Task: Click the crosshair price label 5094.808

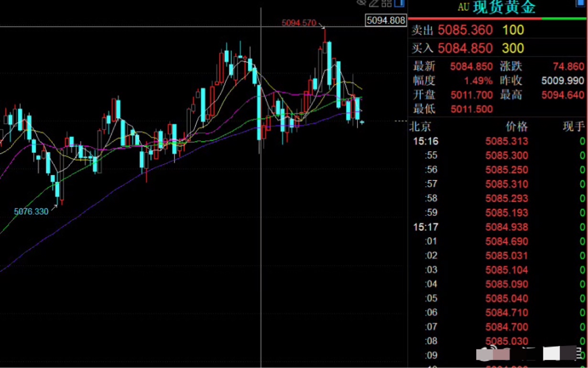Action: pos(385,20)
